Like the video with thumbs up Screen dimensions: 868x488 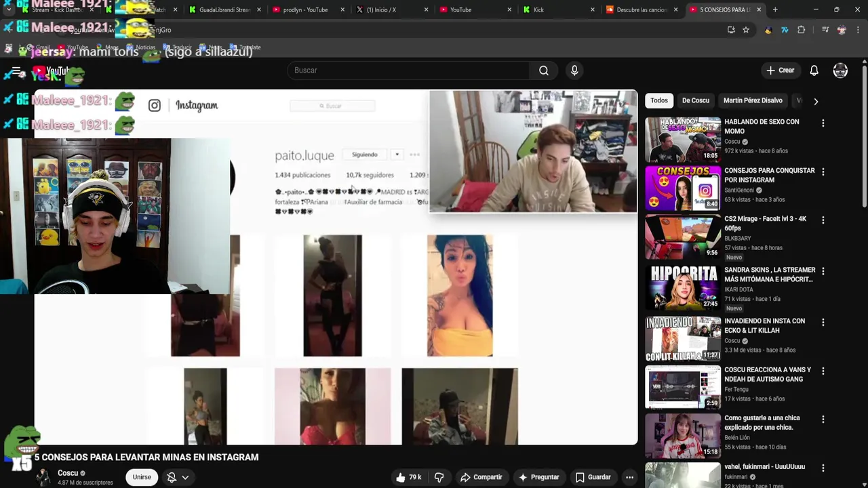[409, 477]
